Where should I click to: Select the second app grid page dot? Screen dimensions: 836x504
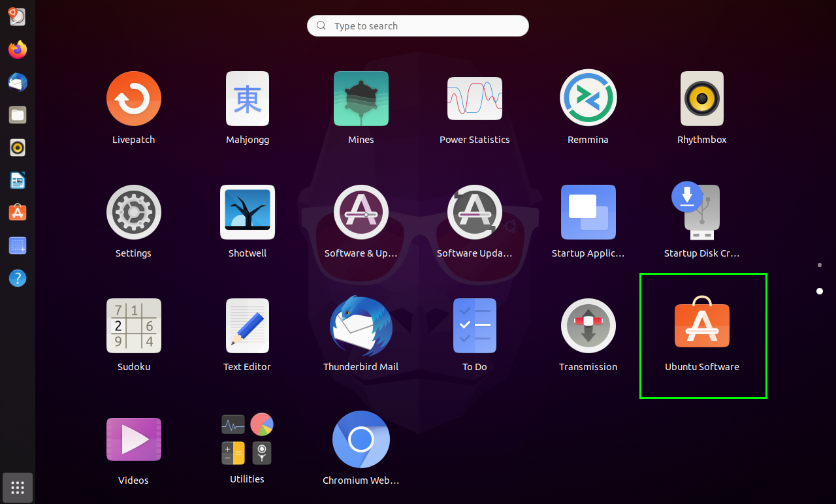[x=820, y=291]
